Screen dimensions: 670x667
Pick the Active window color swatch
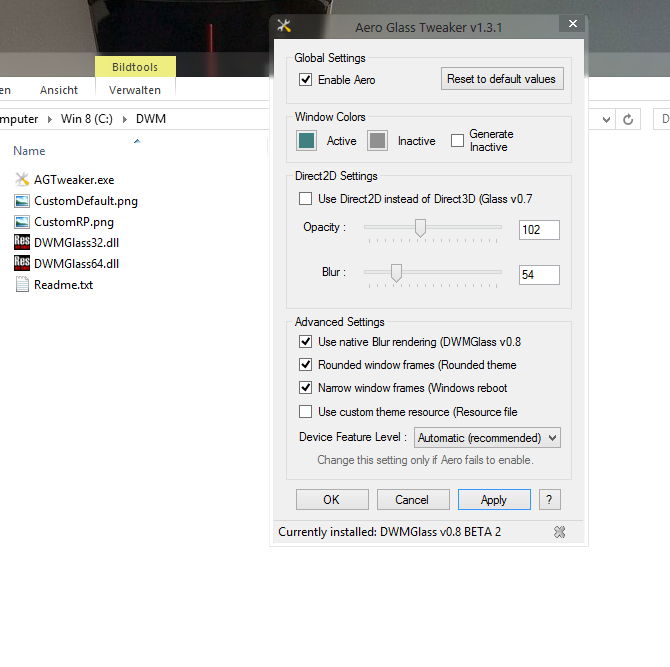(306, 141)
